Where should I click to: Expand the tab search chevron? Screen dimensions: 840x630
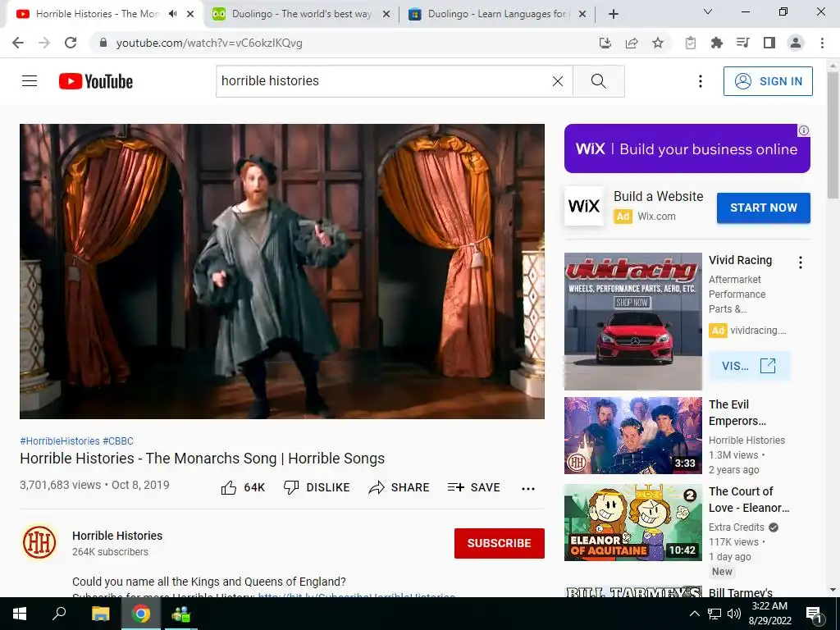708,11
